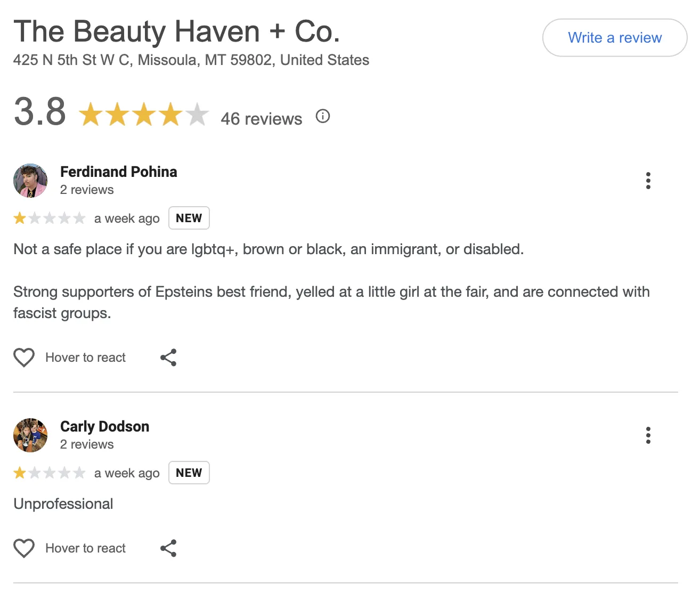Image resolution: width=700 pixels, height=601 pixels.
Task: Open the info icon beside 46 reviews
Action: click(x=323, y=116)
